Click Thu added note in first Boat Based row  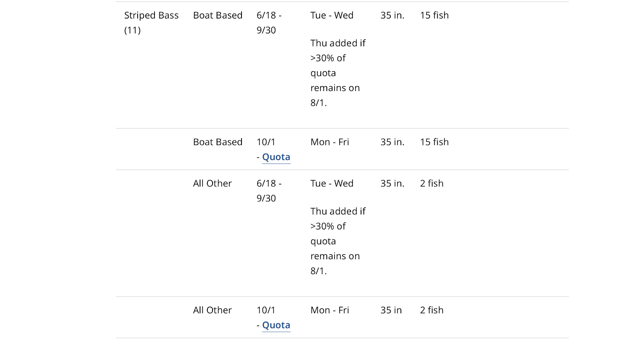(338, 73)
